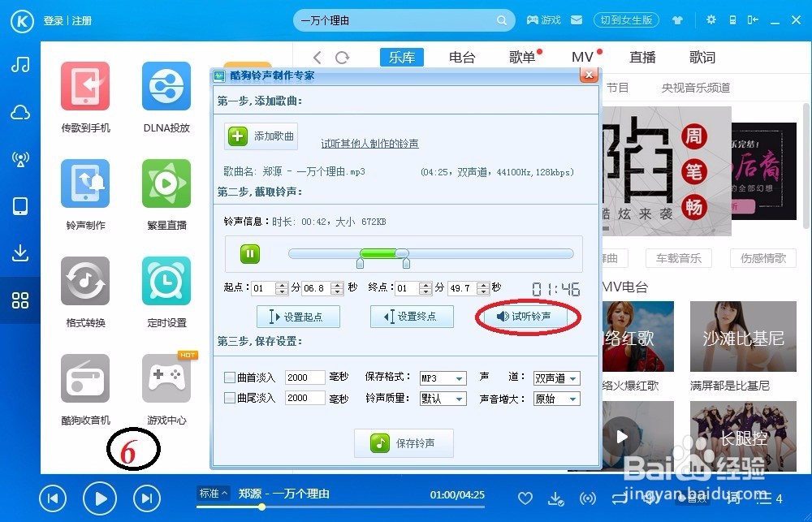
Task: Skip to the next track
Action: coord(147,498)
